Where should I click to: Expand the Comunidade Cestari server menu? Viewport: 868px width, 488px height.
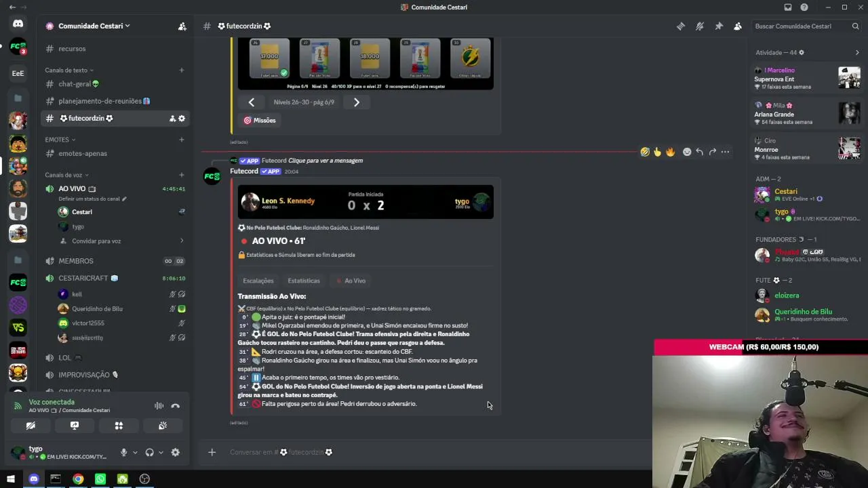pos(94,26)
